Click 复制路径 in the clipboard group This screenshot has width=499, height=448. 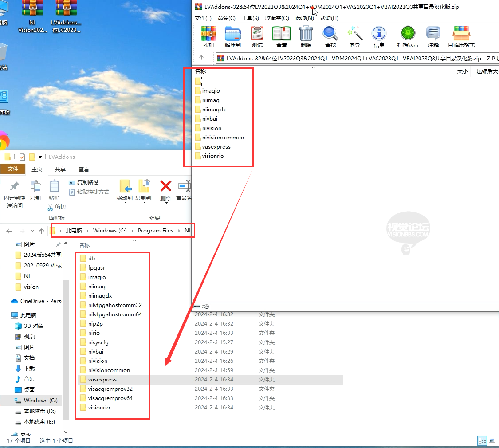pos(84,182)
